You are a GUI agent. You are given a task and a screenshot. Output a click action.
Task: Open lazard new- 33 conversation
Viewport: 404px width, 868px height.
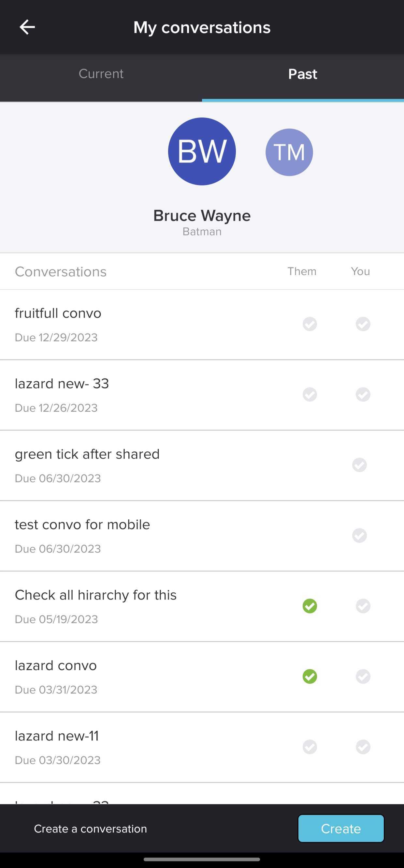click(x=202, y=395)
